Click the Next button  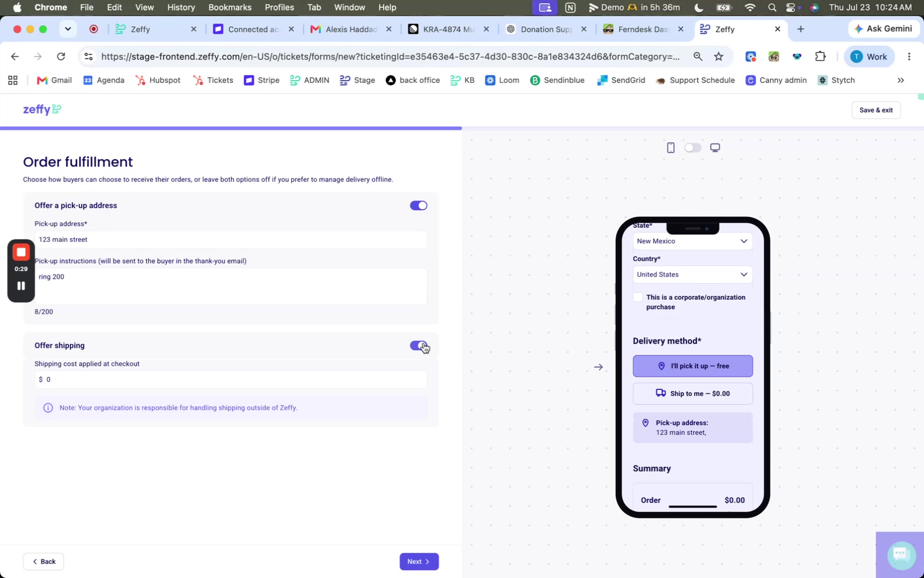(x=419, y=561)
